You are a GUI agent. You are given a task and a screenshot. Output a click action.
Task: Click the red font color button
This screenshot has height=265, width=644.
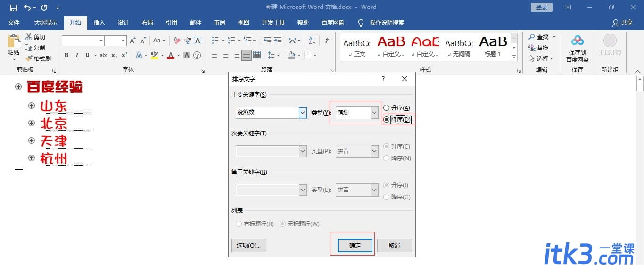click(x=170, y=55)
